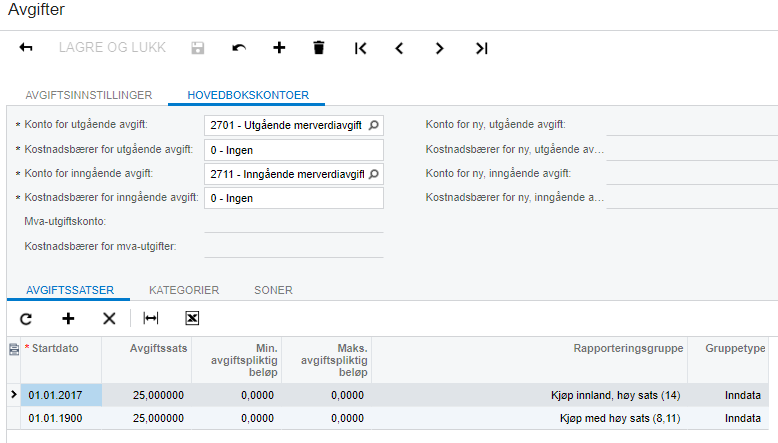Delete the selected rate row
The width and height of the screenshot is (778, 443).
pos(109,318)
